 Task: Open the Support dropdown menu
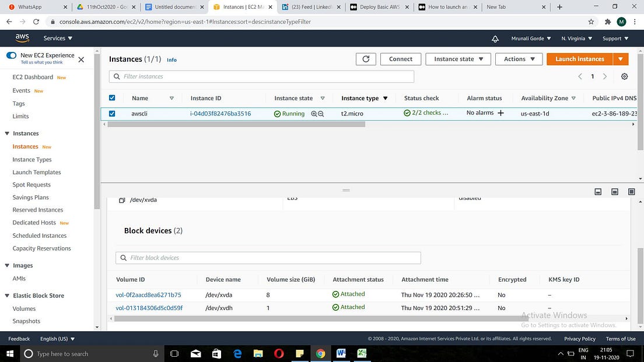pyautogui.click(x=615, y=38)
